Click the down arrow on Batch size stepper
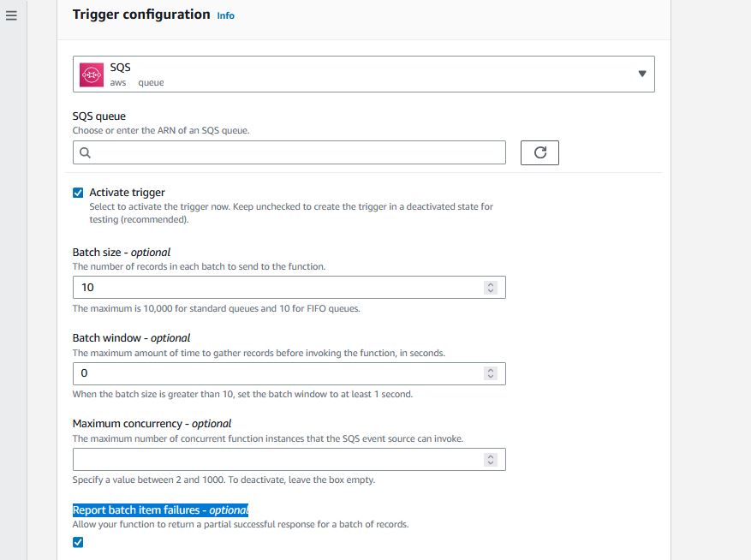 click(490, 291)
